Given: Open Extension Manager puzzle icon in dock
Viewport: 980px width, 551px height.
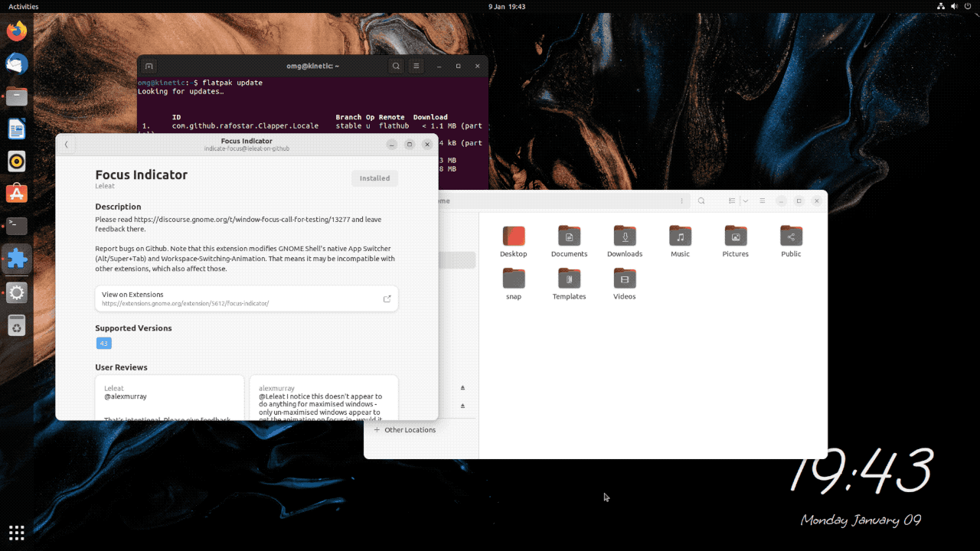Looking at the screenshot, I should click(x=17, y=259).
